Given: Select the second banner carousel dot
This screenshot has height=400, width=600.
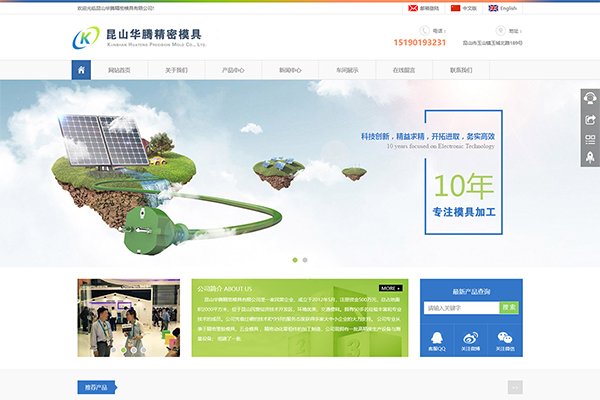Looking at the screenshot, I should pyautogui.click(x=305, y=259).
